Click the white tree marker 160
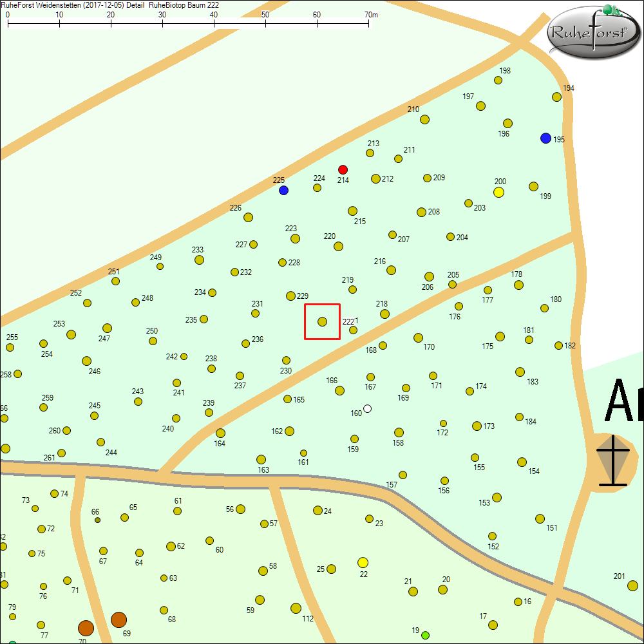 [x=368, y=408]
